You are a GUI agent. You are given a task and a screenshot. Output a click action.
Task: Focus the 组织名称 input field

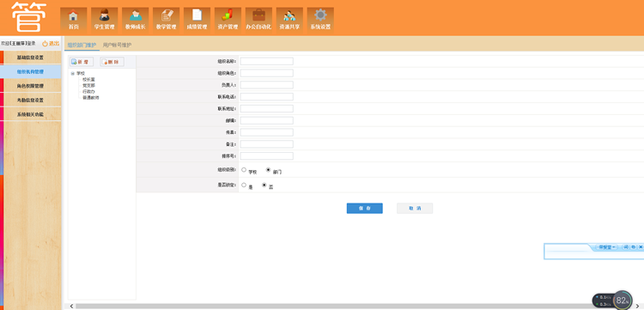click(266, 61)
